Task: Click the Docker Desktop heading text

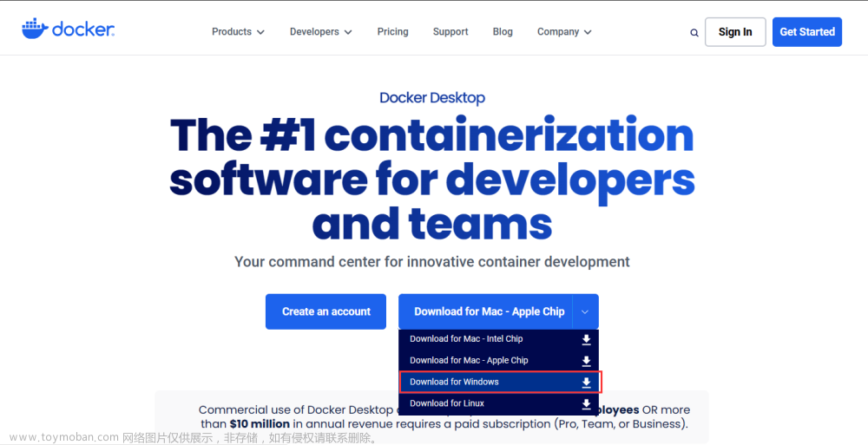Action: pos(432,98)
